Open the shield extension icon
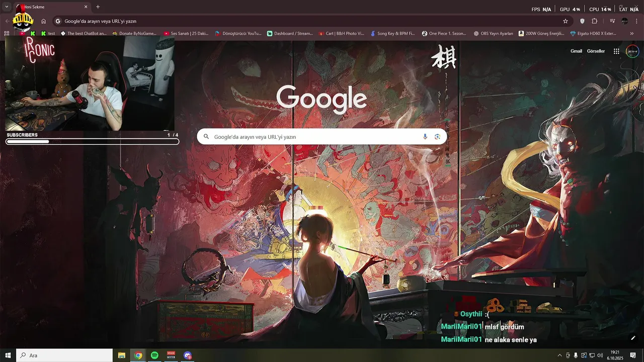The width and height of the screenshot is (644, 362). pos(583,21)
